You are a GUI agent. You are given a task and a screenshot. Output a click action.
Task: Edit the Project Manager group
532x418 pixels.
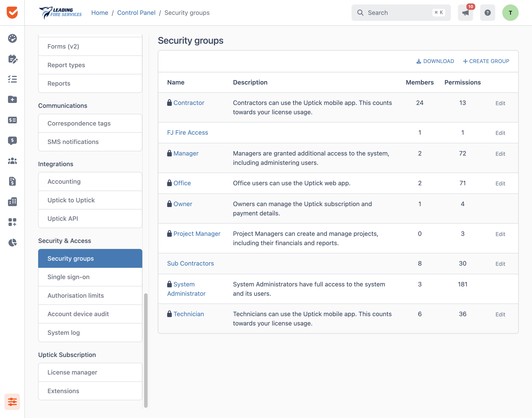500,234
